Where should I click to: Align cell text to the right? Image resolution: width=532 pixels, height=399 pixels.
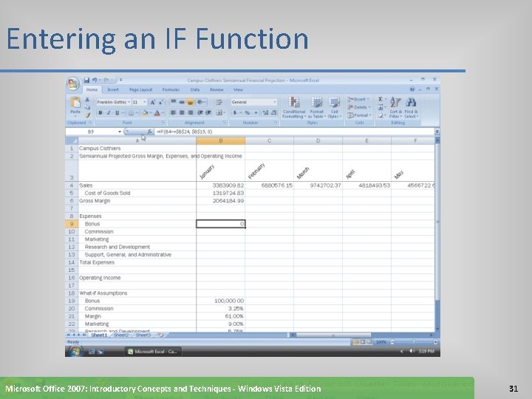pyautogui.click(x=191, y=112)
